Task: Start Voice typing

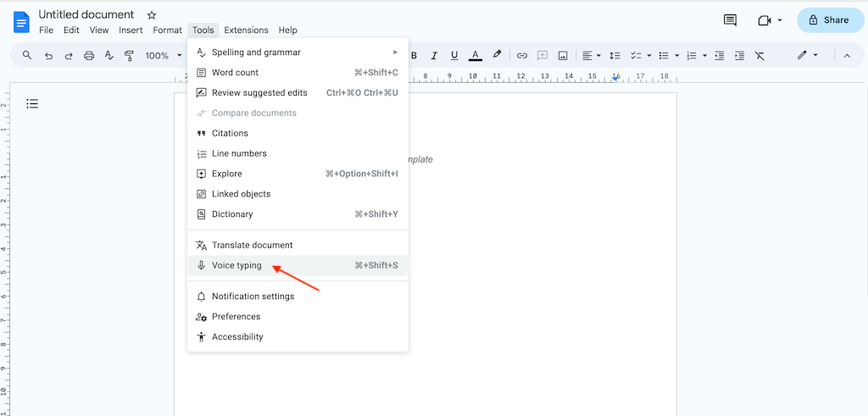Action: (298, 265)
